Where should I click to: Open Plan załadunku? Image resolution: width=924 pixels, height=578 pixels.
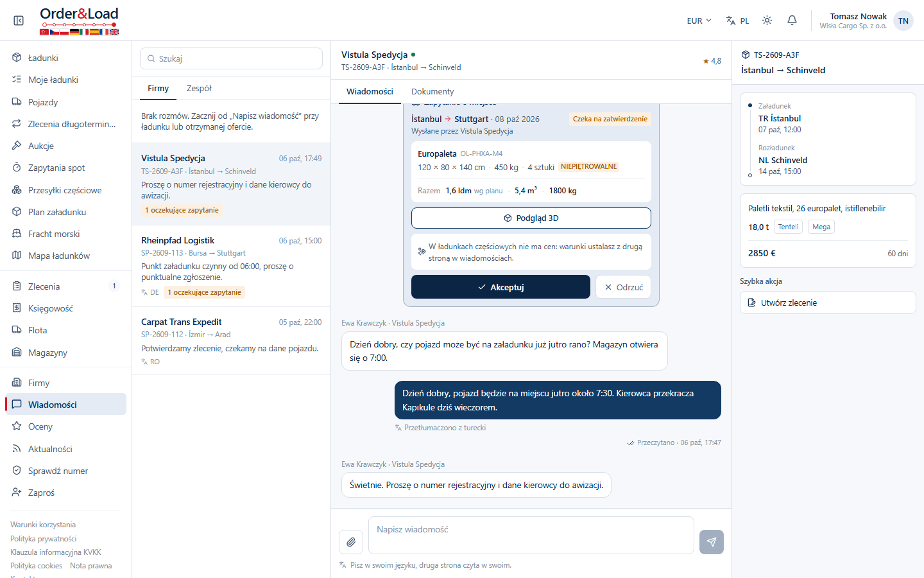tap(65, 212)
